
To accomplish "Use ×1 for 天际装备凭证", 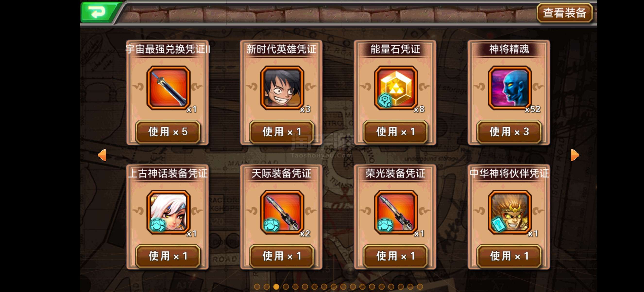I will coord(281,256).
